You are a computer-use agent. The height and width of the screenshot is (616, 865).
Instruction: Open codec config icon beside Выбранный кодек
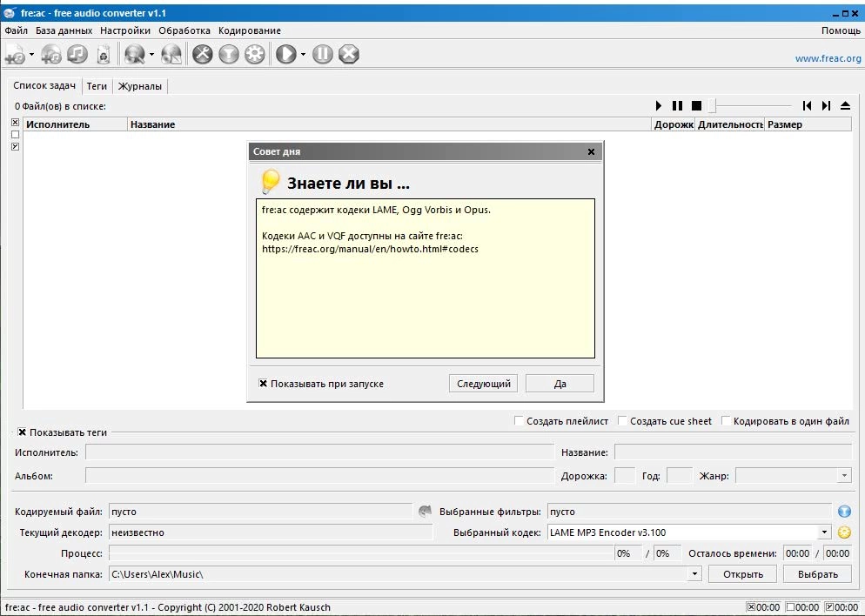[x=844, y=532]
